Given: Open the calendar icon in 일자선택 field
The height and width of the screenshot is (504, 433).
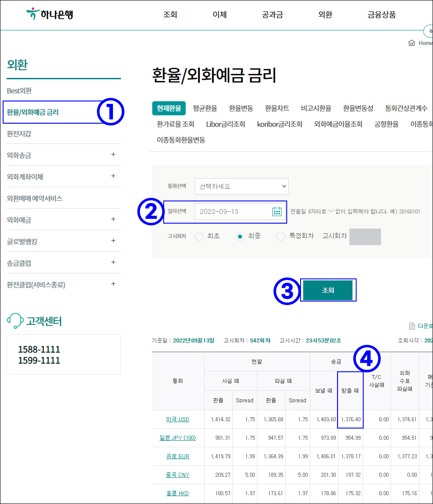Looking at the screenshot, I should click(277, 212).
